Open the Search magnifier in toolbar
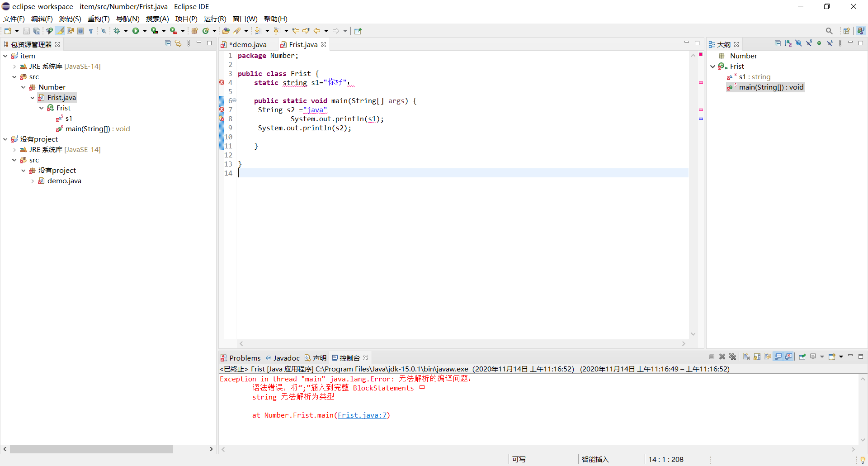The height and width of the screenshot is (466, 868). pos(829,31)
